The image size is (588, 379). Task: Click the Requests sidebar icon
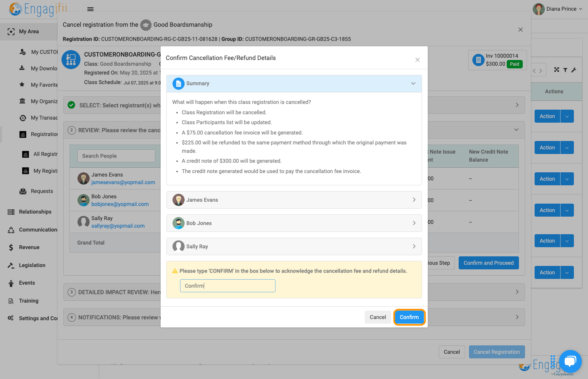coord(23,191)
